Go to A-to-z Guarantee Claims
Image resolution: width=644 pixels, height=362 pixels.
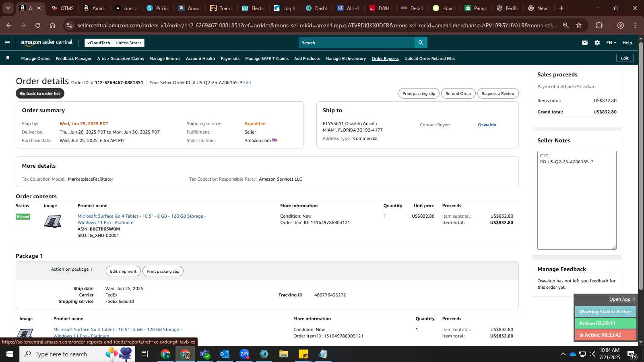[x=120, y=58]
